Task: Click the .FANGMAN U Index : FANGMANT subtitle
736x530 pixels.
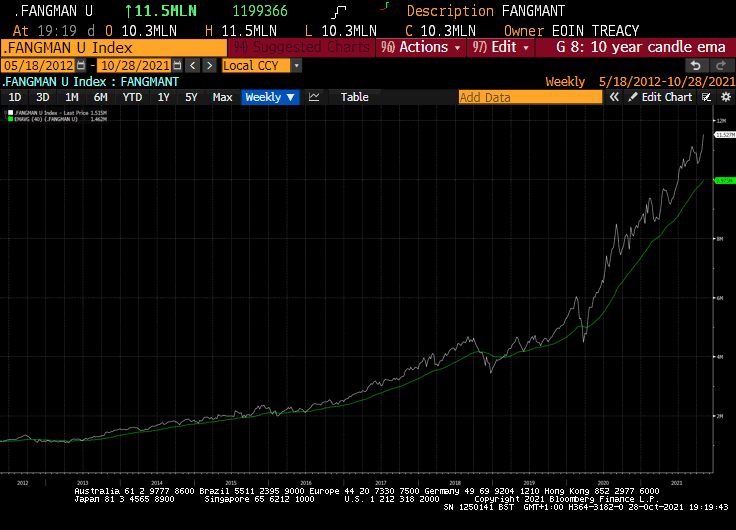Action: (91, 82)
